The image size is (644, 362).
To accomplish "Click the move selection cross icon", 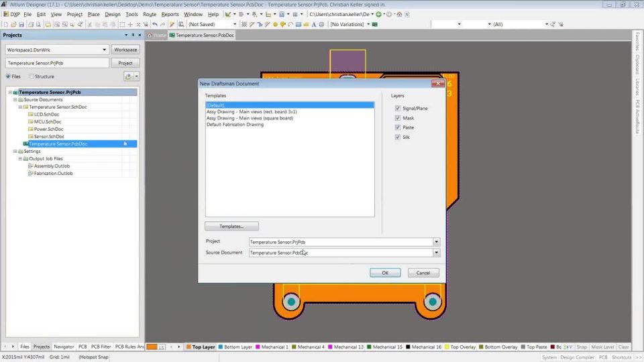I will pos(130,25).
